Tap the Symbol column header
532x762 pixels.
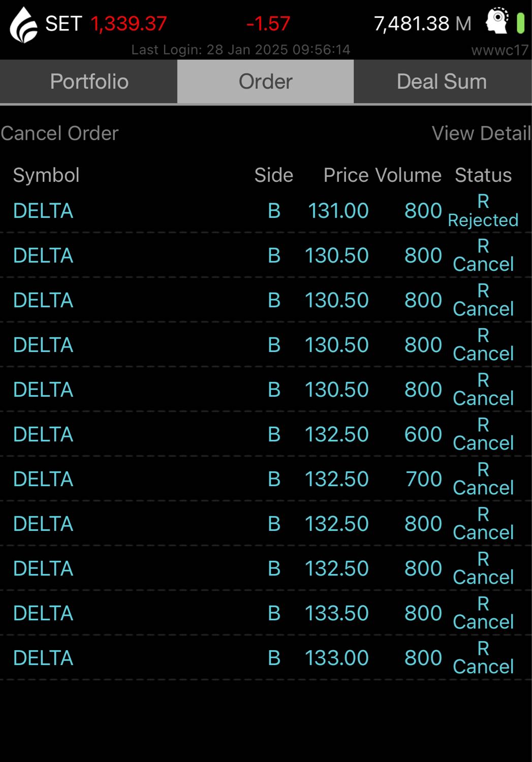(x=46, y=175)
